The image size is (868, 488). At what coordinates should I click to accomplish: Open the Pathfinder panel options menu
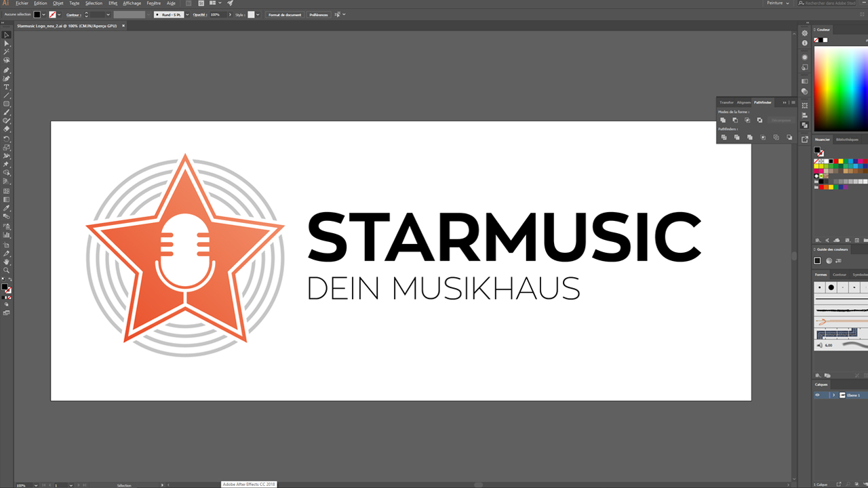(793, 102)
